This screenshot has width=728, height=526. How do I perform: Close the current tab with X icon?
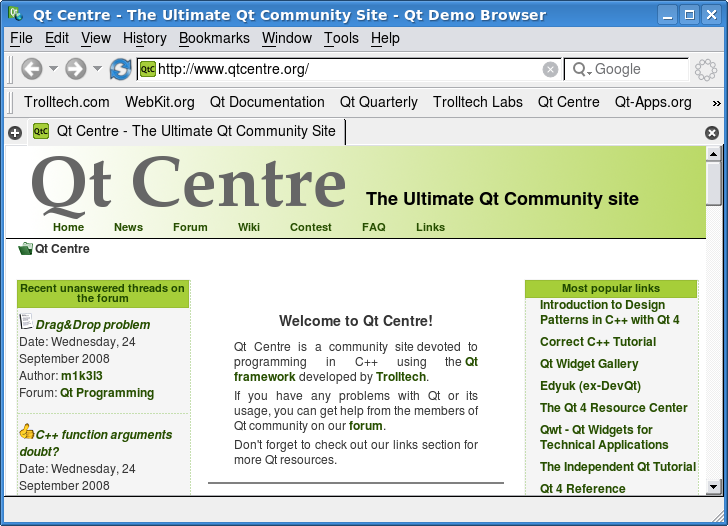tap(712, 133)
